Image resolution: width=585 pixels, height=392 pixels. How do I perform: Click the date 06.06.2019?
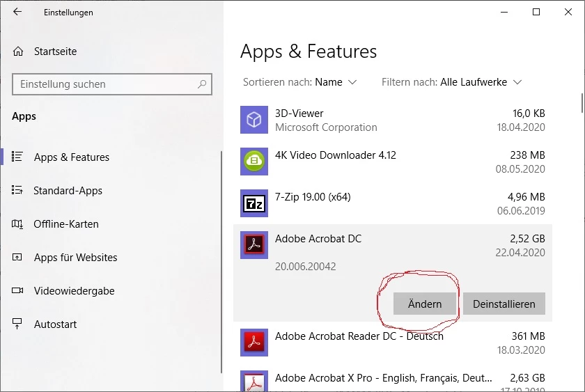(x=521, y=211)
